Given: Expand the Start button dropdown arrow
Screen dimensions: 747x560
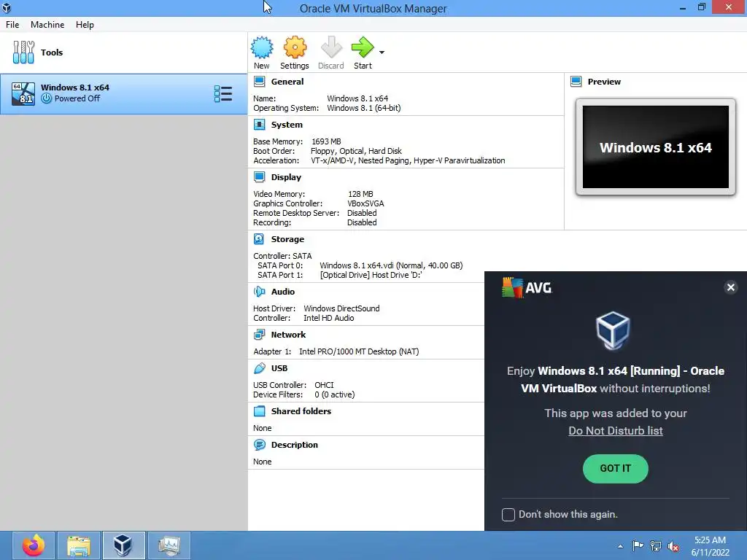Looking at the screenshot, I should click(x=382, y=52).
